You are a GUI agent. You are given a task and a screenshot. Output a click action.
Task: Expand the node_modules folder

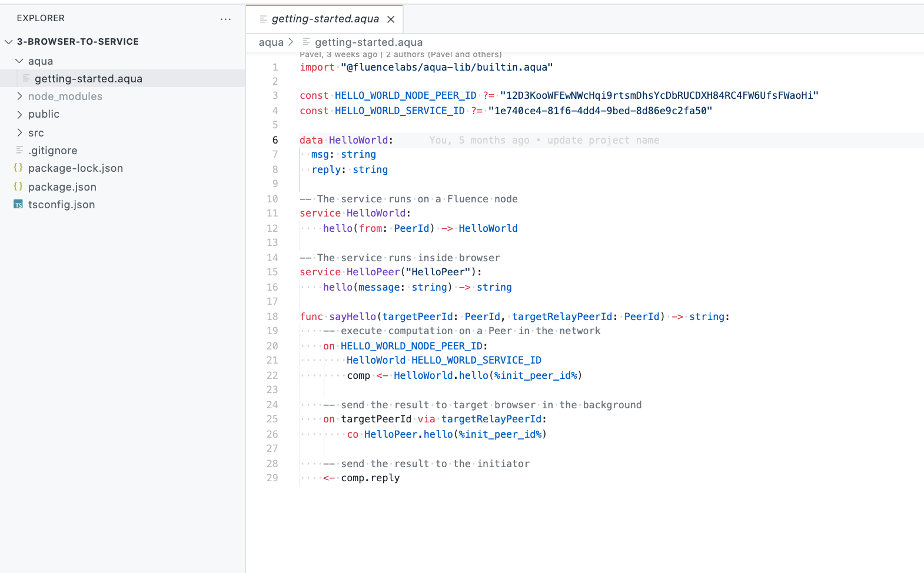pos(19,96)
